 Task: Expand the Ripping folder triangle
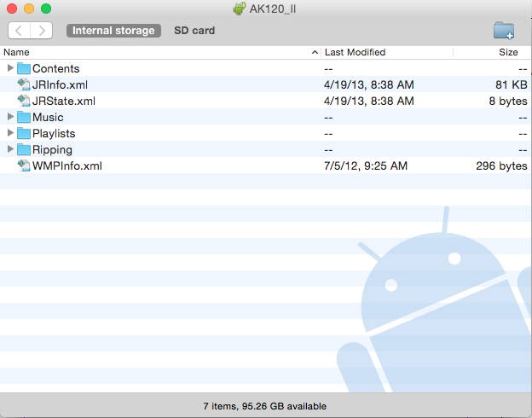tap(10, 148)
